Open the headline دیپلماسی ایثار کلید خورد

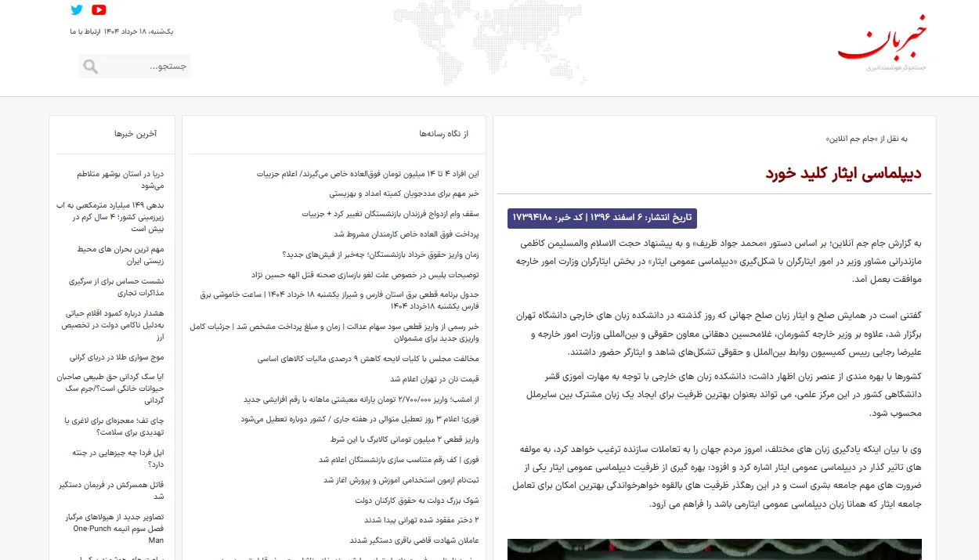click(845, 172)
